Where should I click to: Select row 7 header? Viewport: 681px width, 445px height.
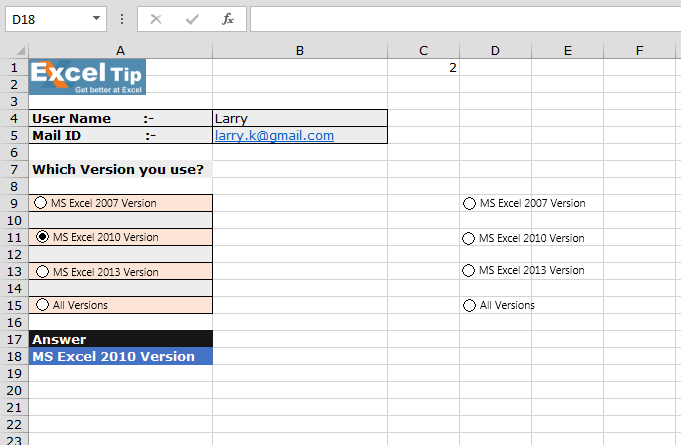pos(14,169)
